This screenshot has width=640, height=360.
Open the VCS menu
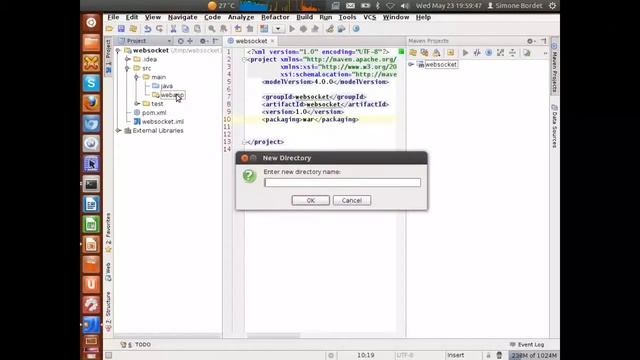click(x=369, y=17)
